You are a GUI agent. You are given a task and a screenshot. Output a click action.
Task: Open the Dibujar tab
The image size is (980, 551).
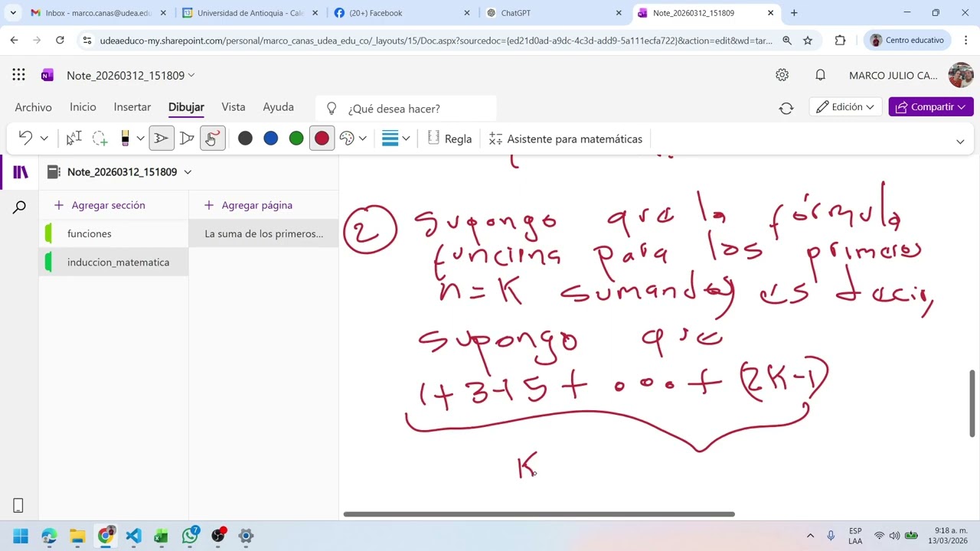coord(186,107)
